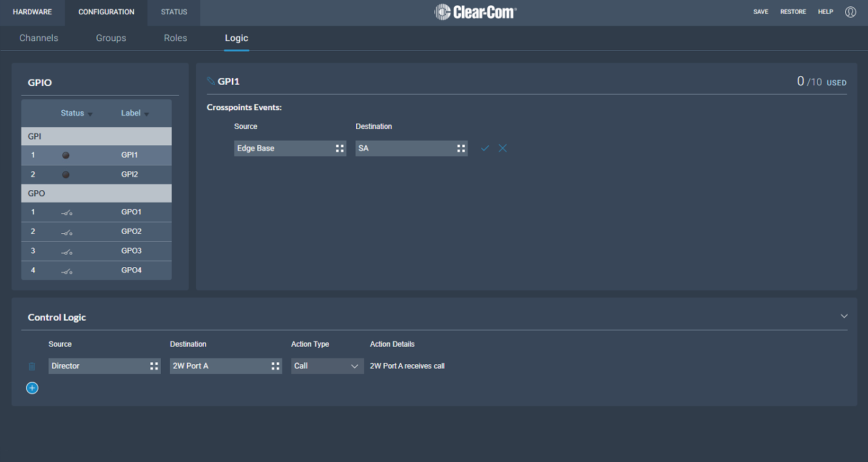Switch to the Channels tab
This screenshot has height=462, width=868.
(38, 38)
